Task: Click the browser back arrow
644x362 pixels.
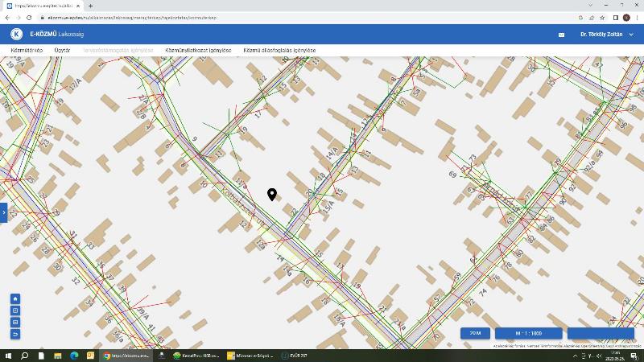Action: point(7,18)
